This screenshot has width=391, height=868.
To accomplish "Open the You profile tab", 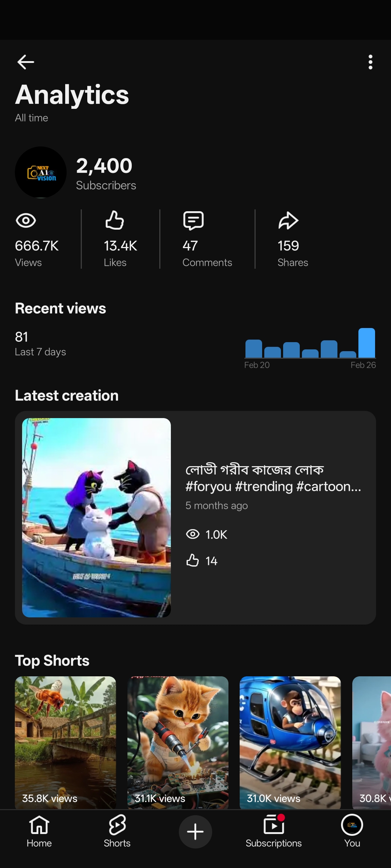I will coord(352,831).
